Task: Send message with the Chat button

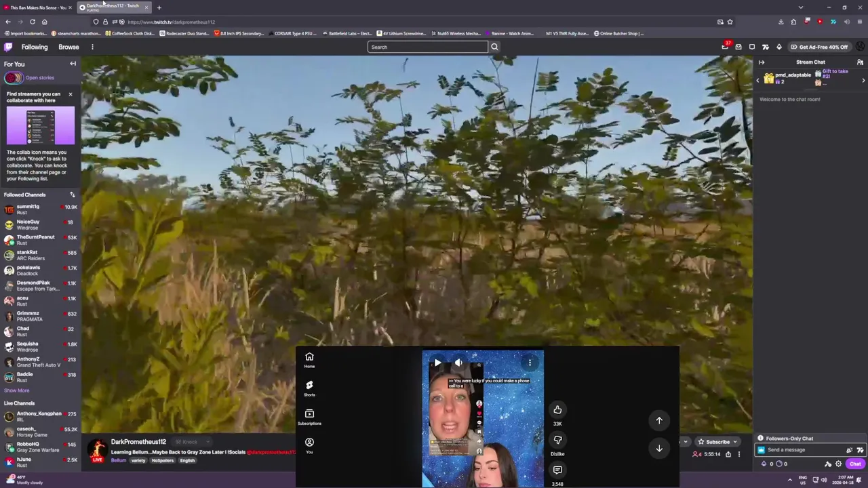Action: 855,464
